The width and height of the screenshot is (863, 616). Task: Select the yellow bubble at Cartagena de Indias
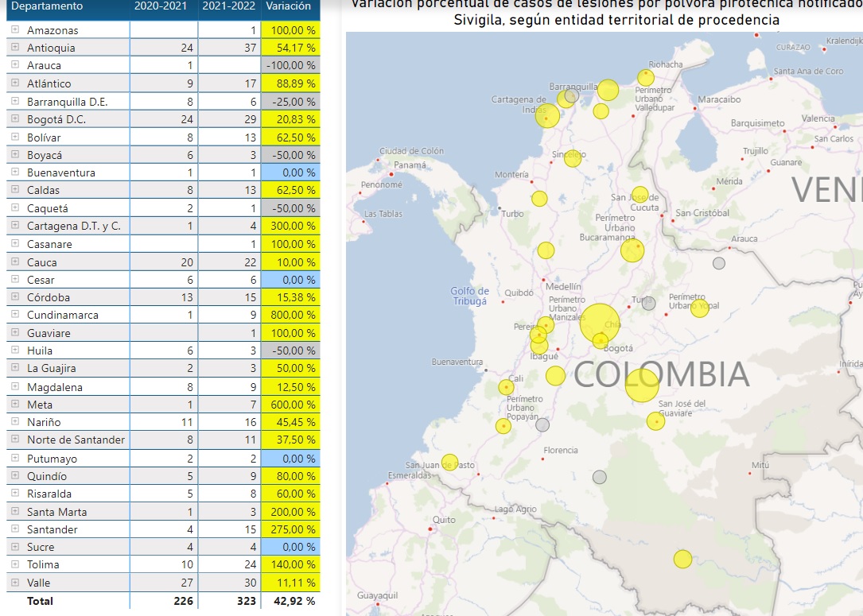pos(547,115)
